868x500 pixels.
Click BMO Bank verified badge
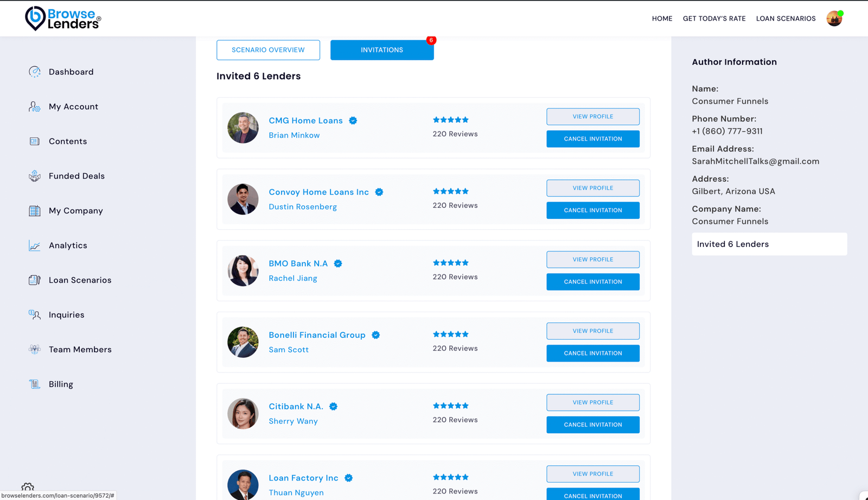point(338,263)
